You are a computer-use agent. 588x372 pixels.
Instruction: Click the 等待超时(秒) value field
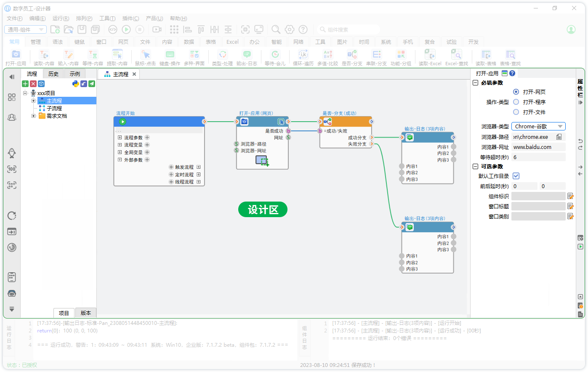coord(538,157)
